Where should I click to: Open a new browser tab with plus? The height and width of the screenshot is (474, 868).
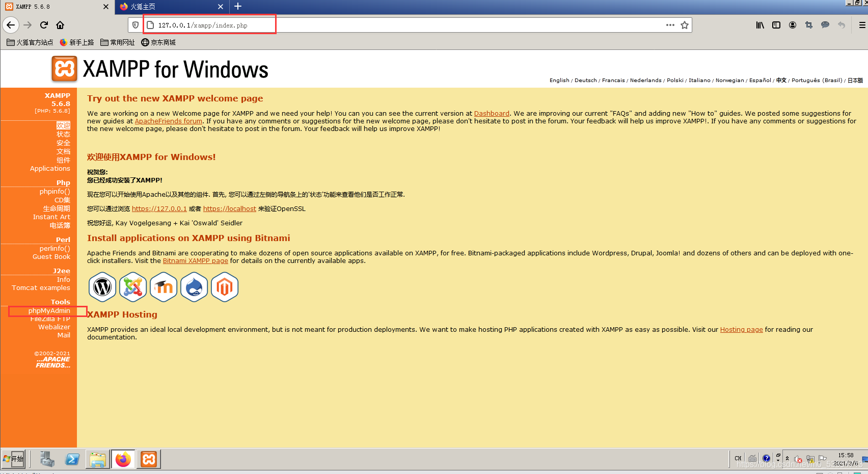tap(238, 7)
